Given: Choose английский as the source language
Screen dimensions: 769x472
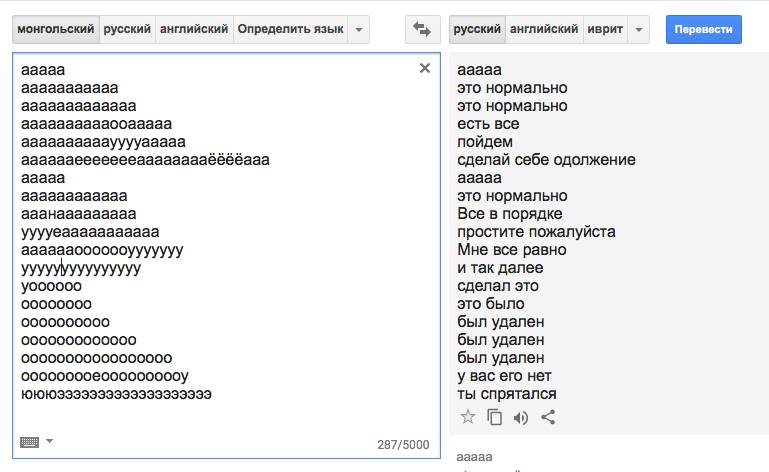Looking at the screenshot, I should tap(195, 30).
